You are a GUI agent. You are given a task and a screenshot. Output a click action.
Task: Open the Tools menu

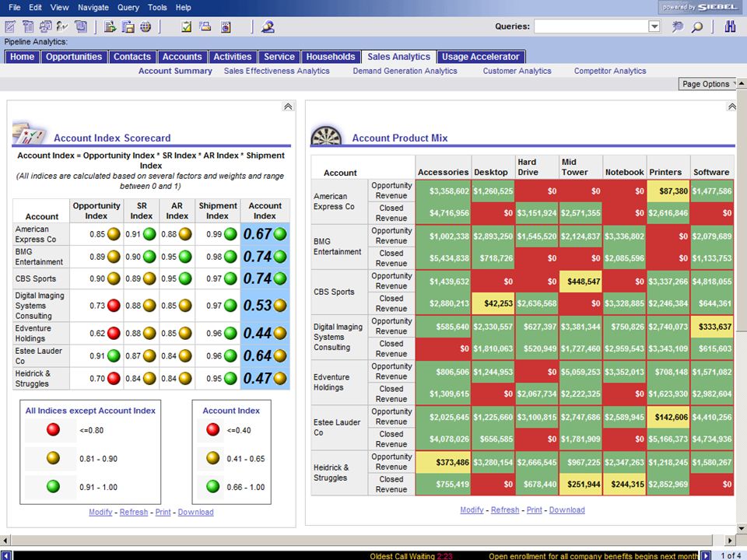click(x=157, y=7)
